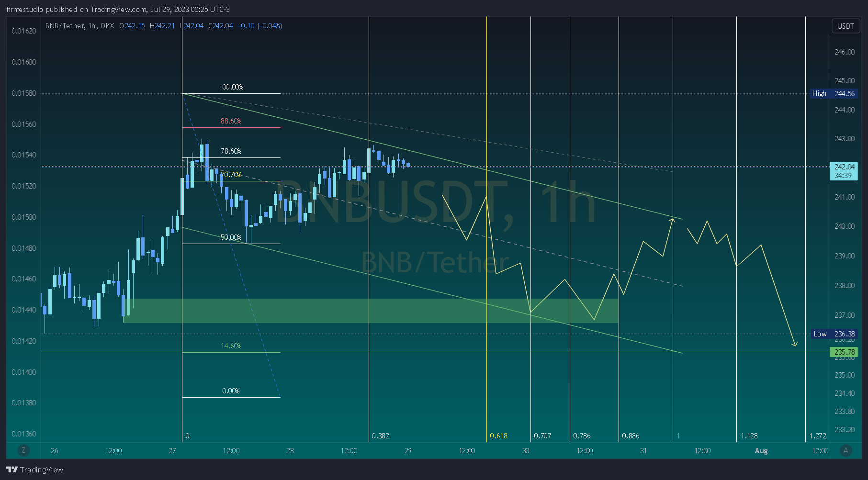Screen dimensions: 868x480
Task: Click the TradingView logo
Action: click(x=35, y=469)
